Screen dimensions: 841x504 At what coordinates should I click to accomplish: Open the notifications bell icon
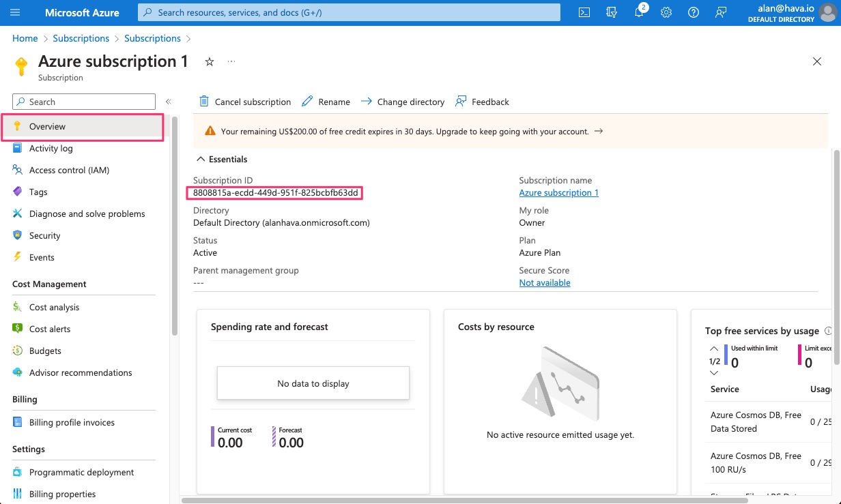[x=639, y=12]
